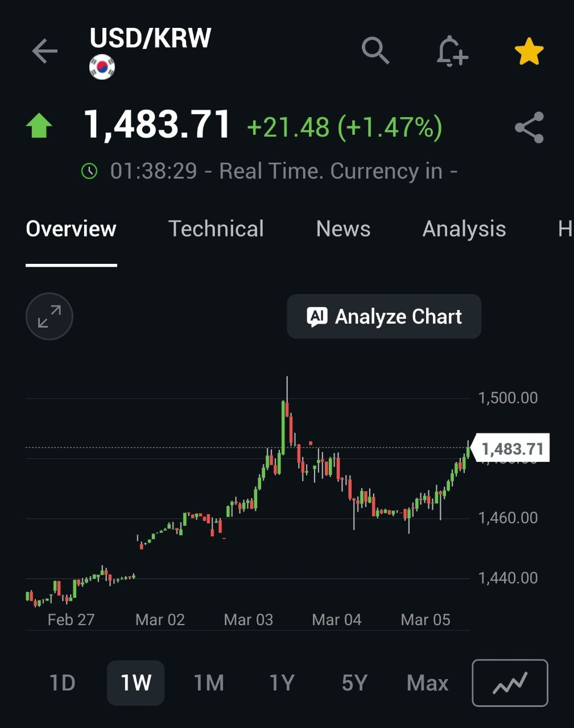Tap the 1,483.71 current price marker on chart
Screen dimensions: 574x728
tap(512, 449)
